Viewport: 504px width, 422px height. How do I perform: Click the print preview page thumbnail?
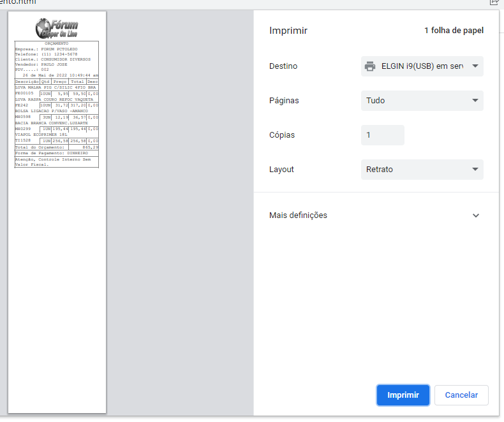pyautogui.click(x=57, y=212)
